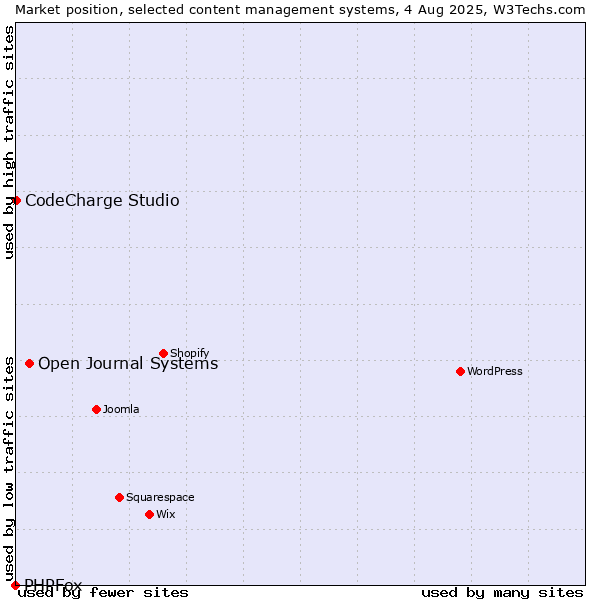This screenshot has width=600, height=600.
Task: Click the Joomla data point
Action: (x=96, y=409)
